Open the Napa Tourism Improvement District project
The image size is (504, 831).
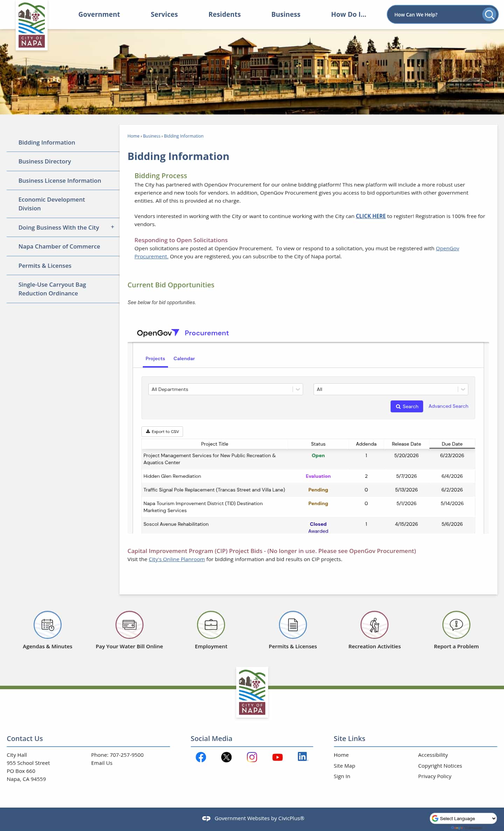(x=308, y=507)
